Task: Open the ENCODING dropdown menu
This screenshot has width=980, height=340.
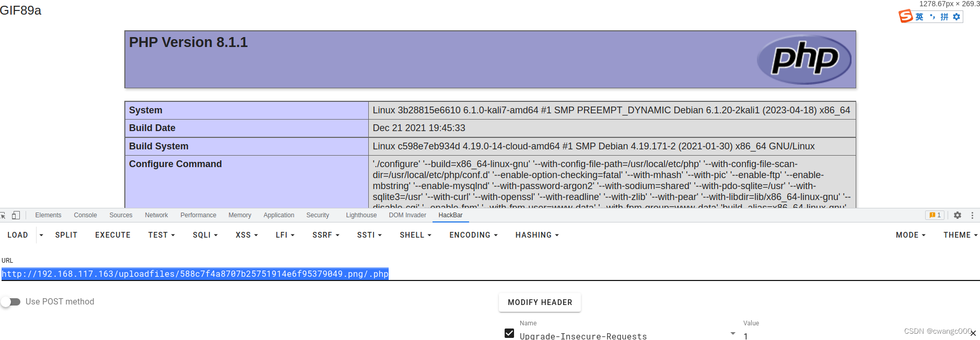Action: (473, 235)
